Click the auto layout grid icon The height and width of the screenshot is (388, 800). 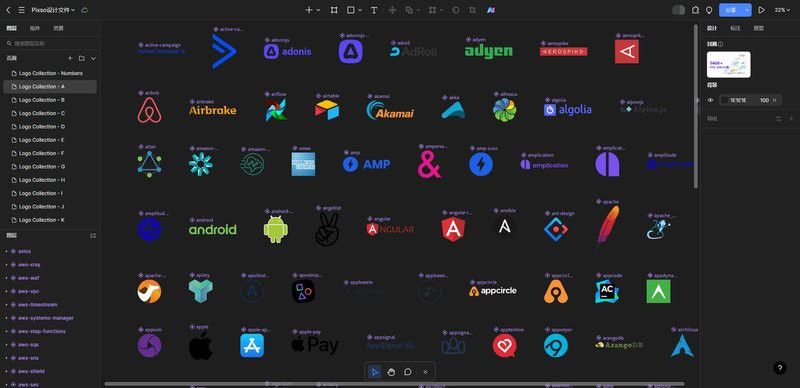(433, 10)
